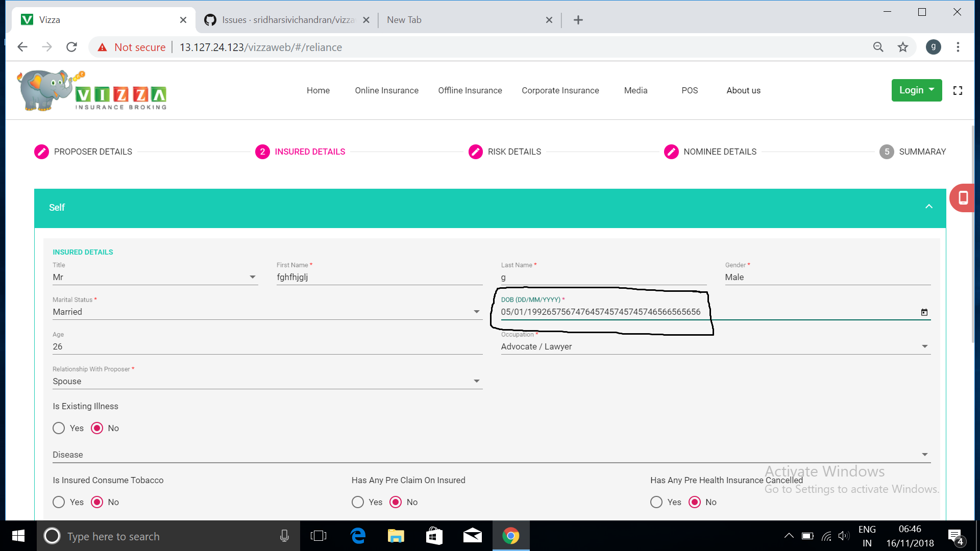This screenshot has width=980, height=551.
Task: Open the Chrome three-dot menu
Action: coord(958,47)
